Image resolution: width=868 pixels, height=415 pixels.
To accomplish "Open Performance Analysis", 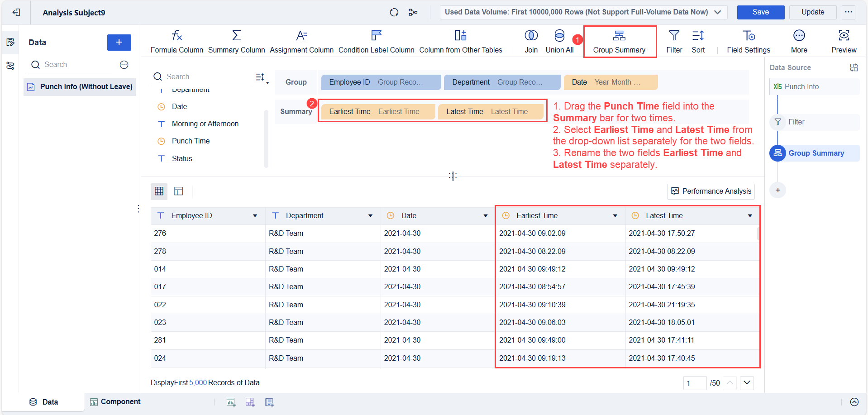I will (x=711, y=191).
